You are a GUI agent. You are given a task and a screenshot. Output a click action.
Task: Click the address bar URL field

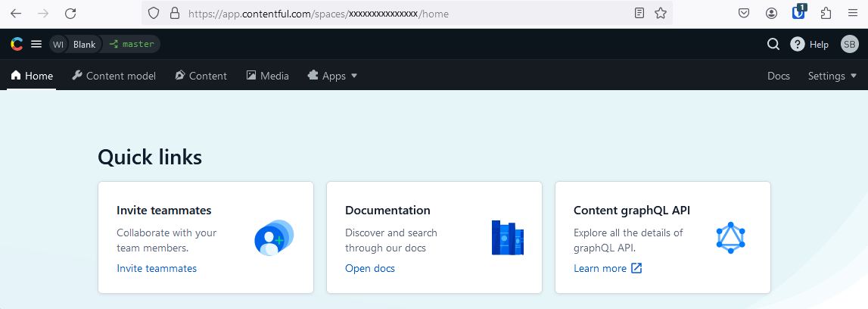(407, 14)
